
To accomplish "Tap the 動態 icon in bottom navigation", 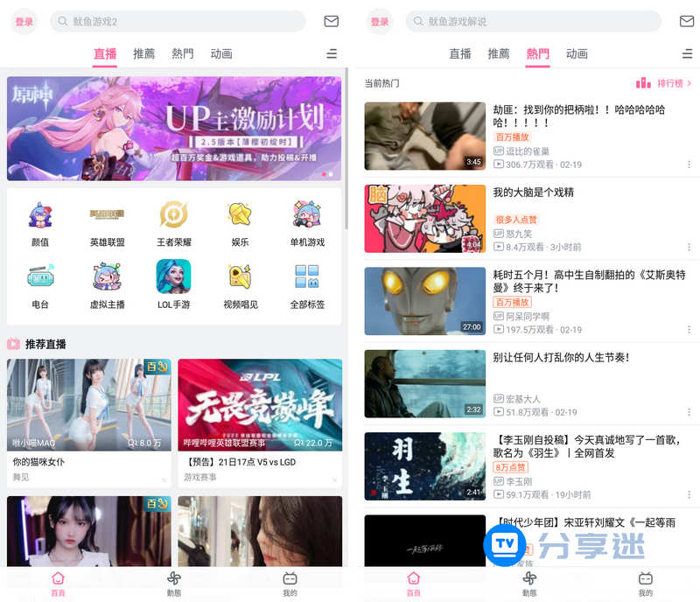I will point(174,581).
